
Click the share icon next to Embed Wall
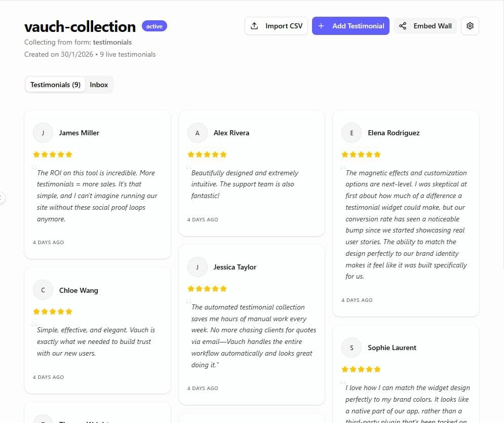pyautogui.click(x=403, y=25)
